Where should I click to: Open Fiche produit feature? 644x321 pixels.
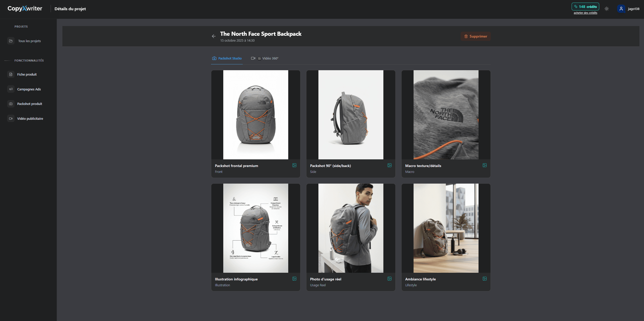[x=27, y=74]
